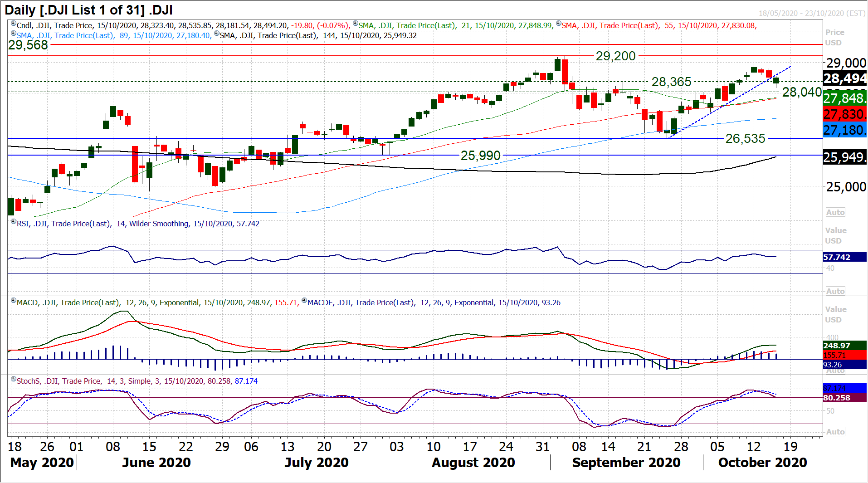Click the Auto scale button on price panel
Viewport: 868px width, 483px height.
pos(835,212)
